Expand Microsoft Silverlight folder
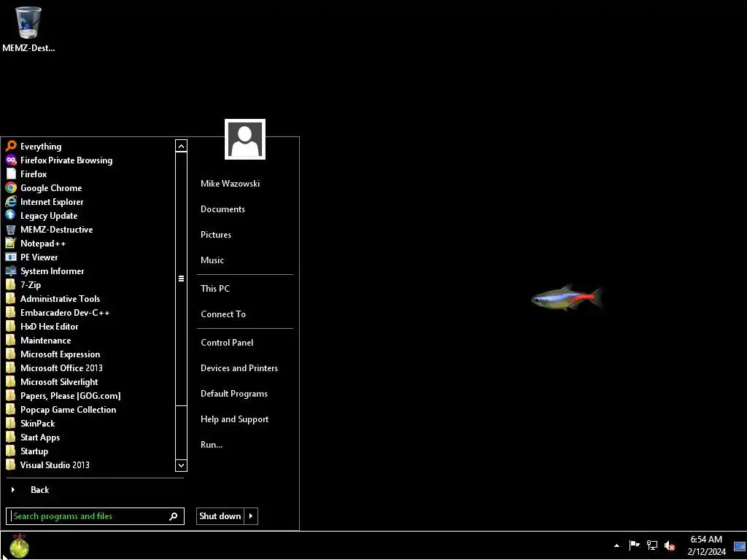The height and width of the screenshot is (560, 747). (52, 381)
